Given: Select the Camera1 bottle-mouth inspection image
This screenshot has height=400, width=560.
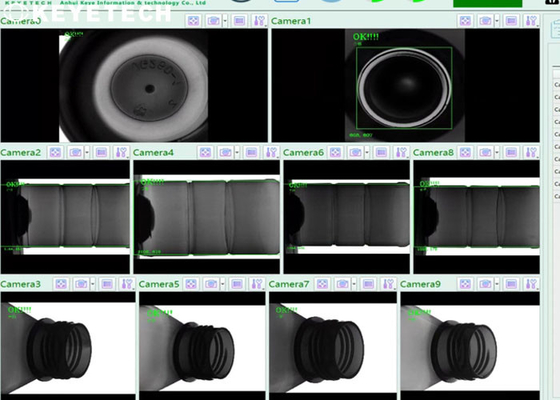Looking at the screenshot, I should [x=405, y=86].
